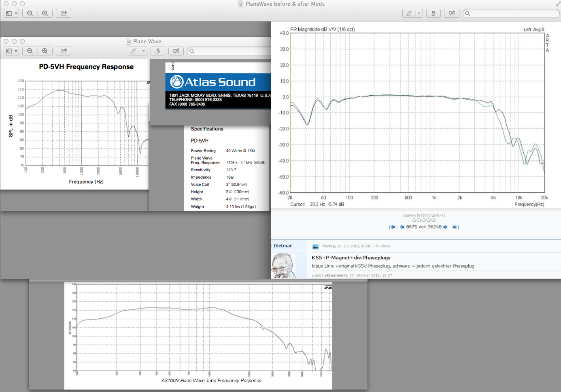Zoom out in the Plane Wave window
The image size is (561, 392).
click(30, 51)
